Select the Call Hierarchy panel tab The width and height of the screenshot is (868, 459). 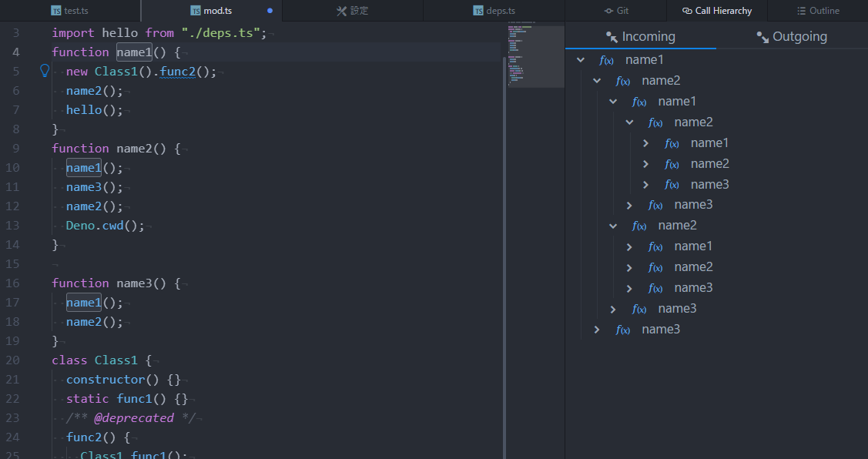point(717,11)
